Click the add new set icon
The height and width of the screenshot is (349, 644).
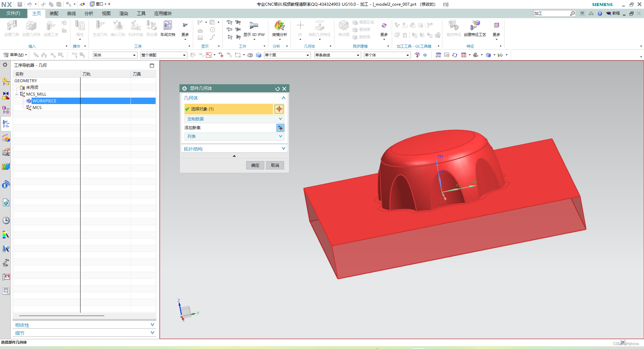pyautogui.click(x=280, y=128)
